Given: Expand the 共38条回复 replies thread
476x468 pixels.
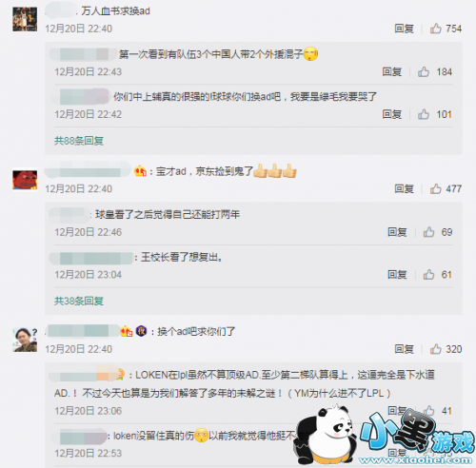Looking at the screenshot, I should pos(79,301).
